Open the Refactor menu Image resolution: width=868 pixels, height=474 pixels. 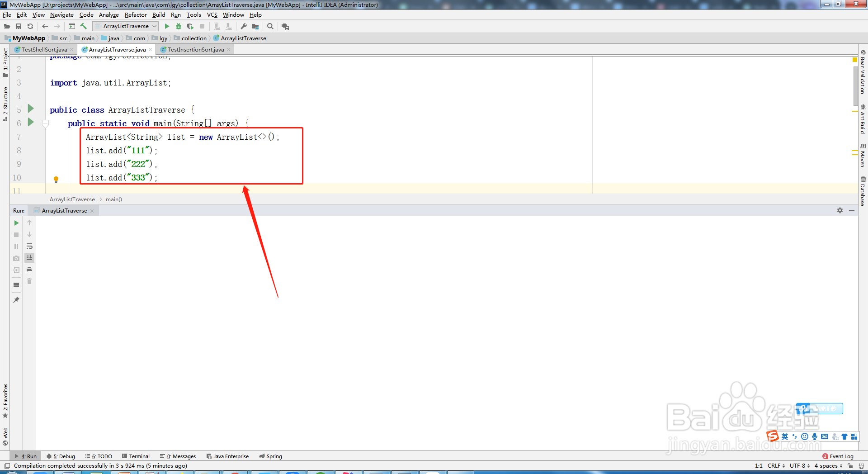coord(136,15)
